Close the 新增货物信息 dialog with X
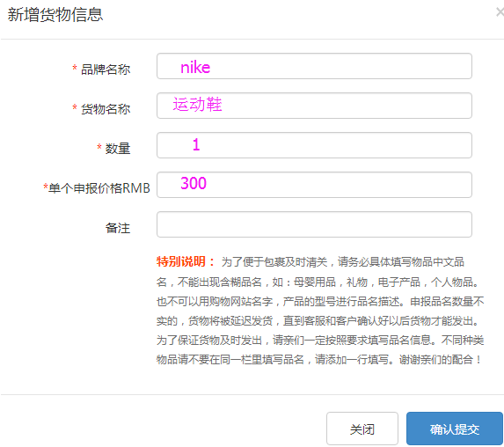504x447 pixels. tap(500, 12)
